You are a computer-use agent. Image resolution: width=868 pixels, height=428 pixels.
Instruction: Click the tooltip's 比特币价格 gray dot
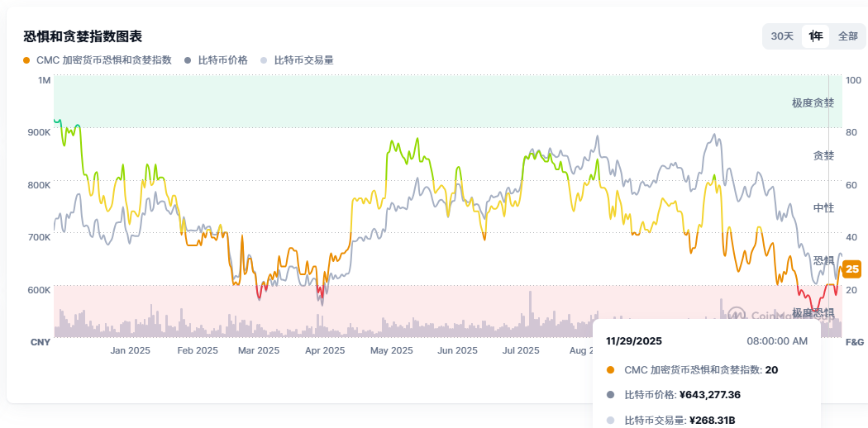click(610, 395)
